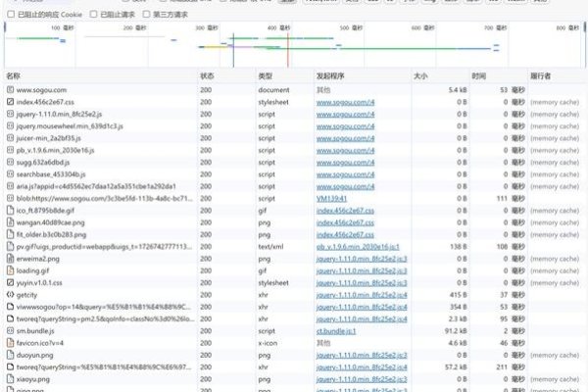Click the script icon for sugg.632a6dbd.js
Image resolution: width=588 pixels, height=392 pixels.
tap(10, 162)
